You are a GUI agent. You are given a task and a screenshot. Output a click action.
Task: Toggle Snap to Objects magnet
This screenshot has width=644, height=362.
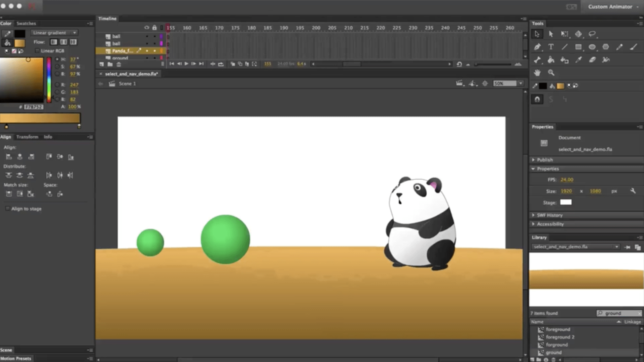(537, 99)
